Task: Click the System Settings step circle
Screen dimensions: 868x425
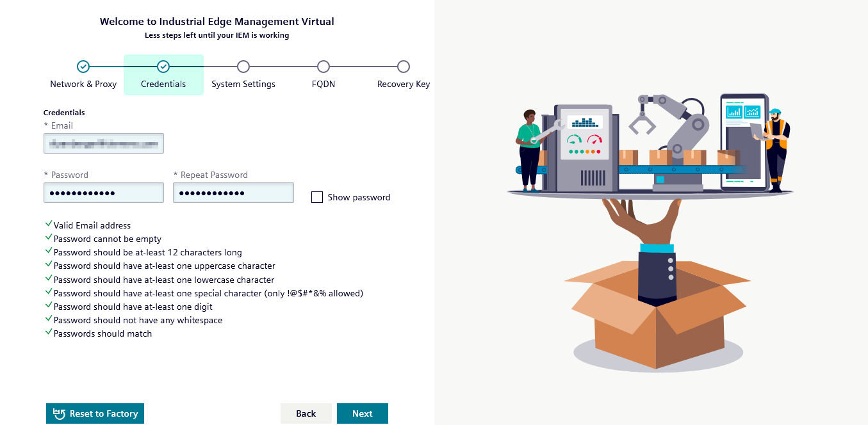Action: pos(243,67)
